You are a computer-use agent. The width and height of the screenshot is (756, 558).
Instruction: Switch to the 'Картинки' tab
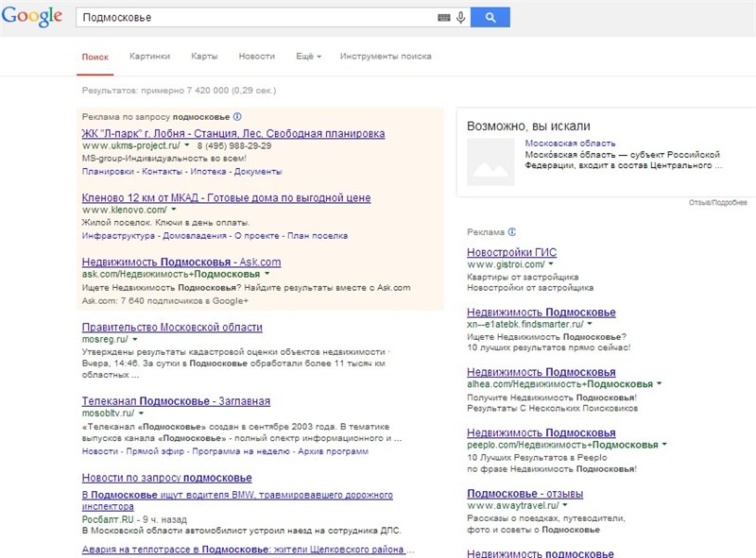[149, 57]
